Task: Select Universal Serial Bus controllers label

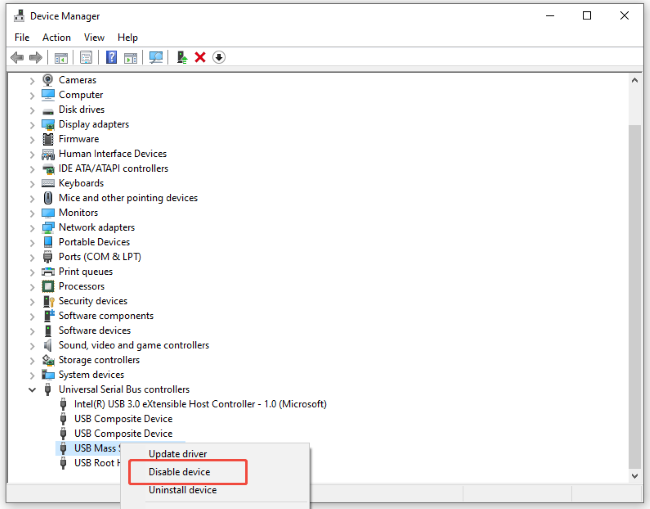Action: tap(124, 390)
